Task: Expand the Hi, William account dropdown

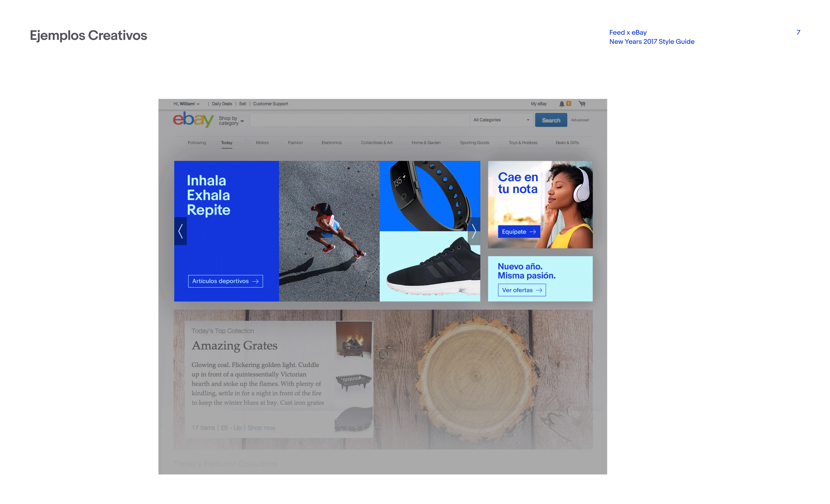Action: pos(186,104)
